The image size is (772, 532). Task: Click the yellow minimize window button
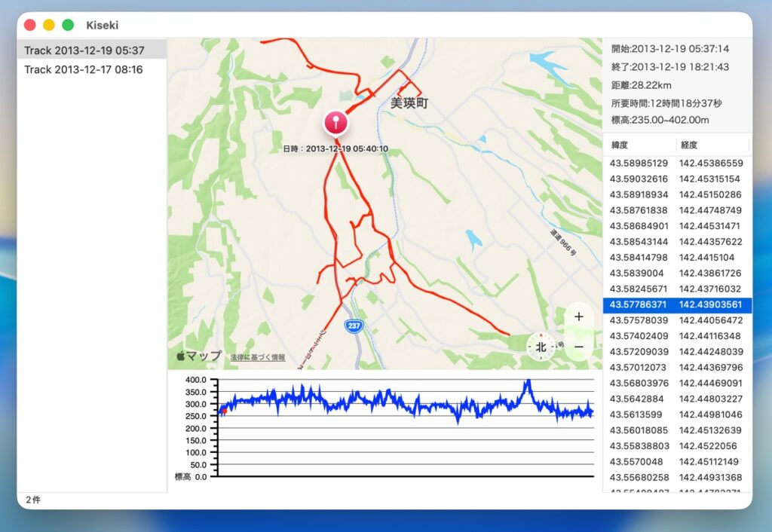pos(49,25)
